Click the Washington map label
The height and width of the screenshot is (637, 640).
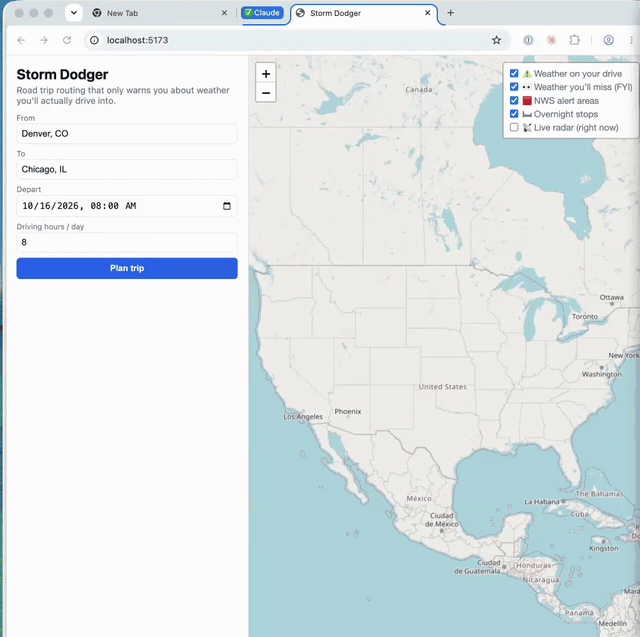pyautogui.click(x=602, y=374)
